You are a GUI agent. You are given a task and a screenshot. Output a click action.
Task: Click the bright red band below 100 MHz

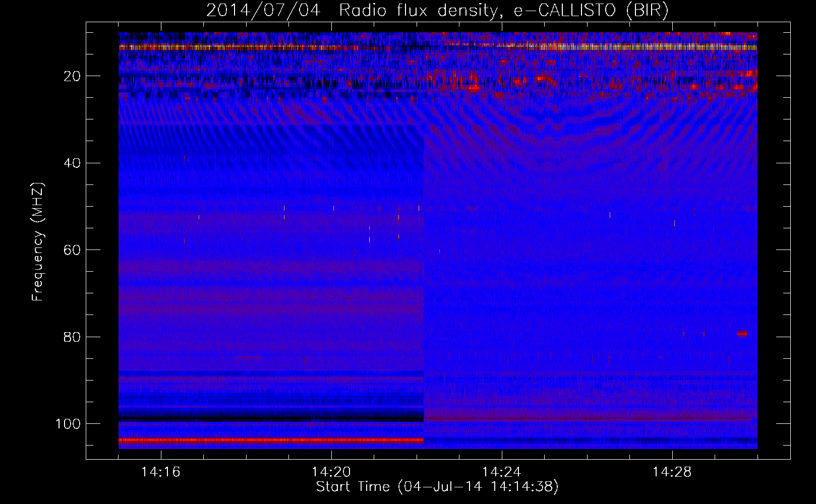pos(271,440)
